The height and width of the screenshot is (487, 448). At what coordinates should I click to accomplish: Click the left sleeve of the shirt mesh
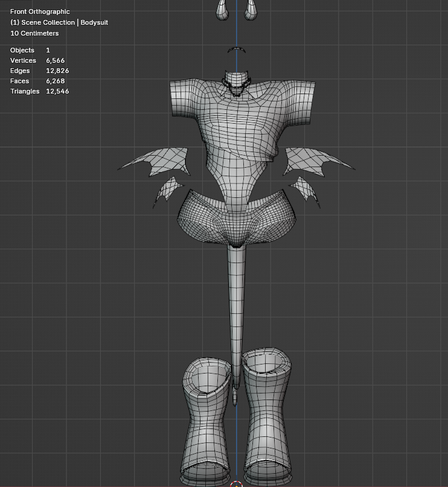click(184, 99)
